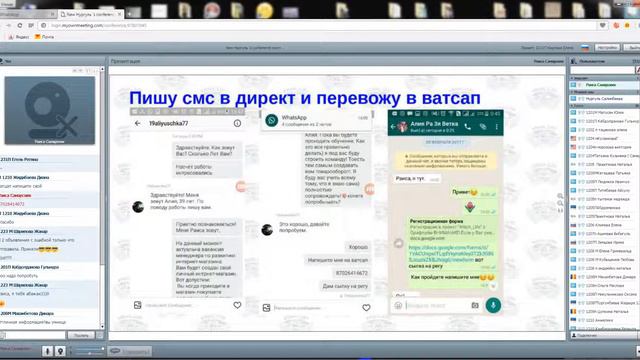Screen dimensions: 640x360
Task: Change language via the Russian flag icon
Action: coord(585,48)
